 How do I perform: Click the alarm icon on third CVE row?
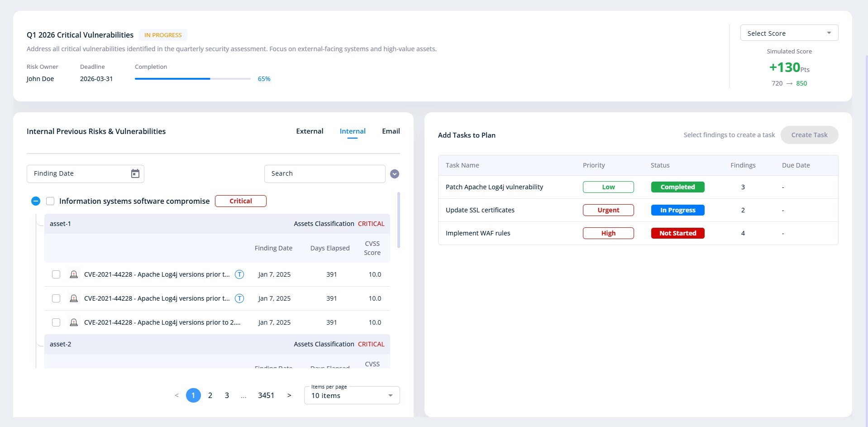coord(74,322)
